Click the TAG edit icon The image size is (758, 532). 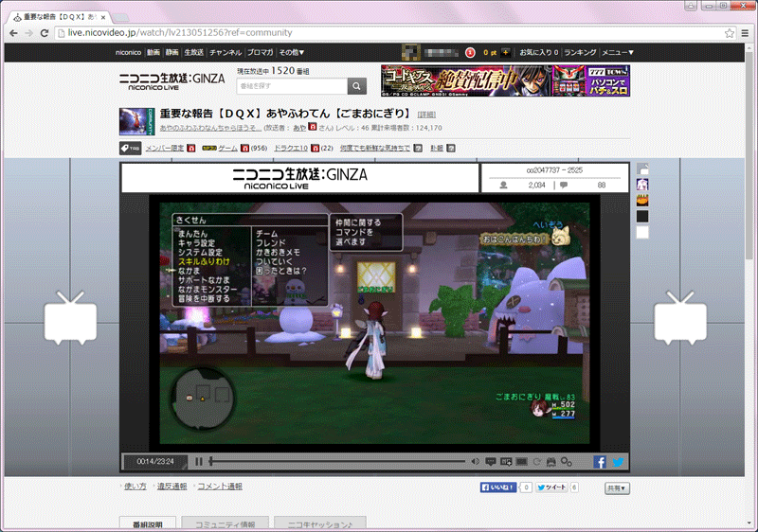tap(130, 149)
